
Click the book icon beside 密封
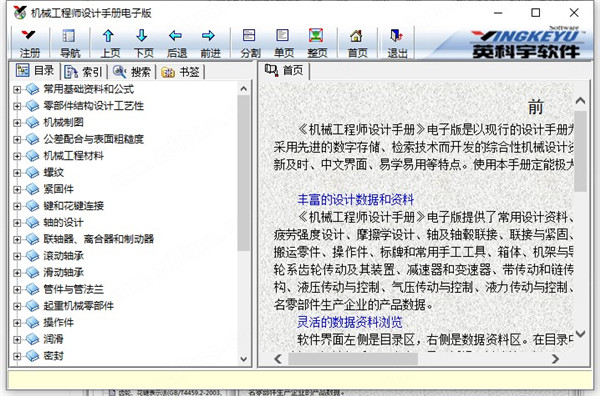[33, 356]
